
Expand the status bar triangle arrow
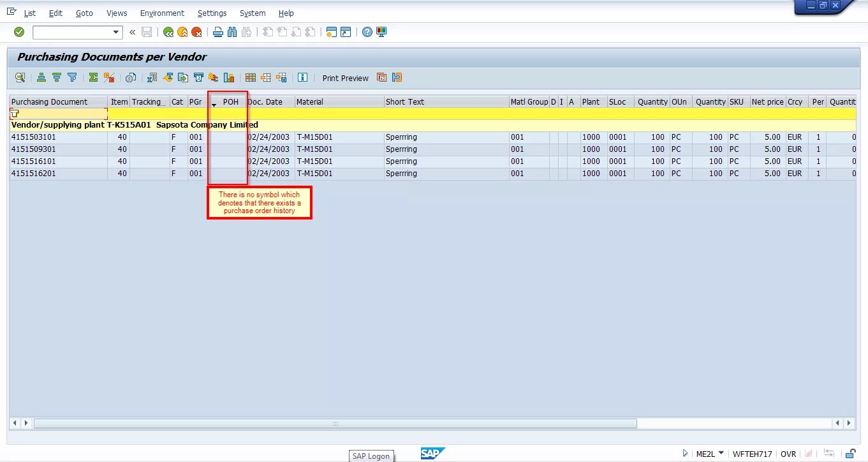(x=685, y=454)
